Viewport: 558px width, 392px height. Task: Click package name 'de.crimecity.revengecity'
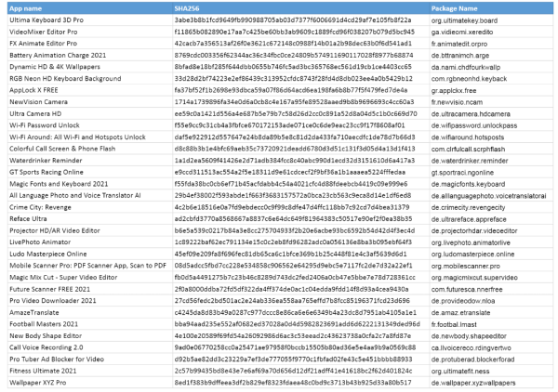(x=469, y=208)
